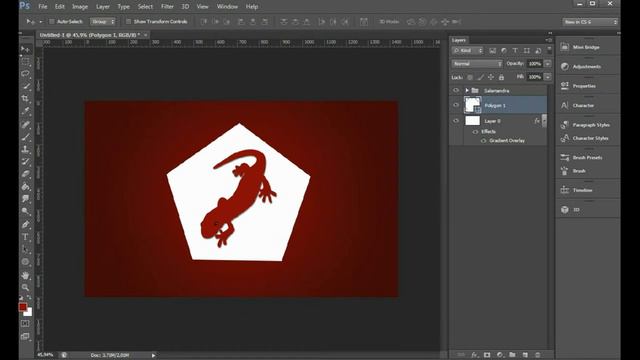Create new group folder icon
Image resolution: width=640 pixels, height=360 pixels.
(512, 355)
